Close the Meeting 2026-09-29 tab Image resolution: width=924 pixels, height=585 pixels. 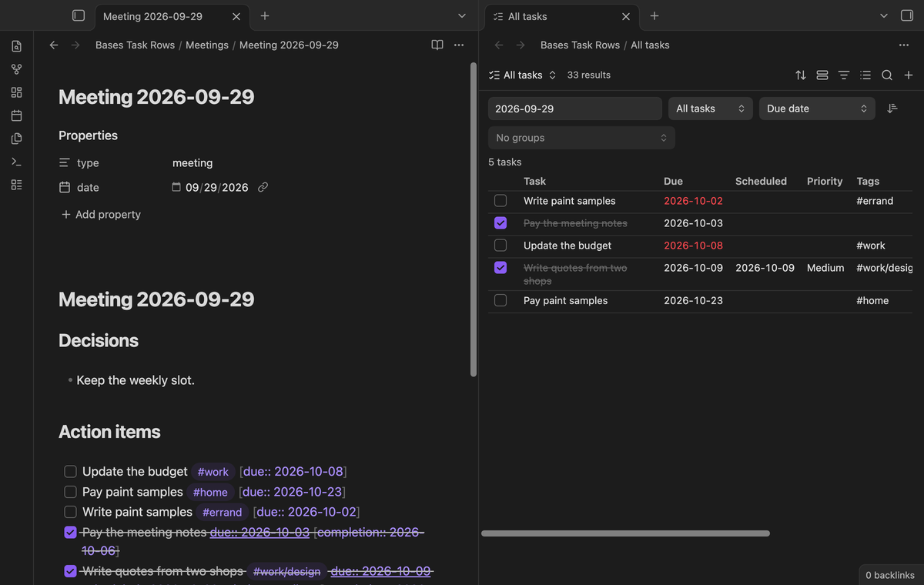point(236,16)
